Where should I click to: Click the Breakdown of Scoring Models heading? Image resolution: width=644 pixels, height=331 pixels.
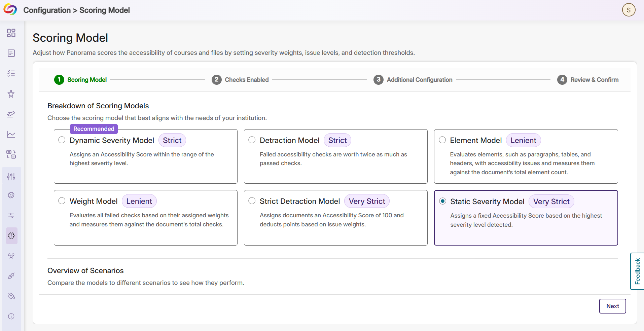(x=98, y=106)
